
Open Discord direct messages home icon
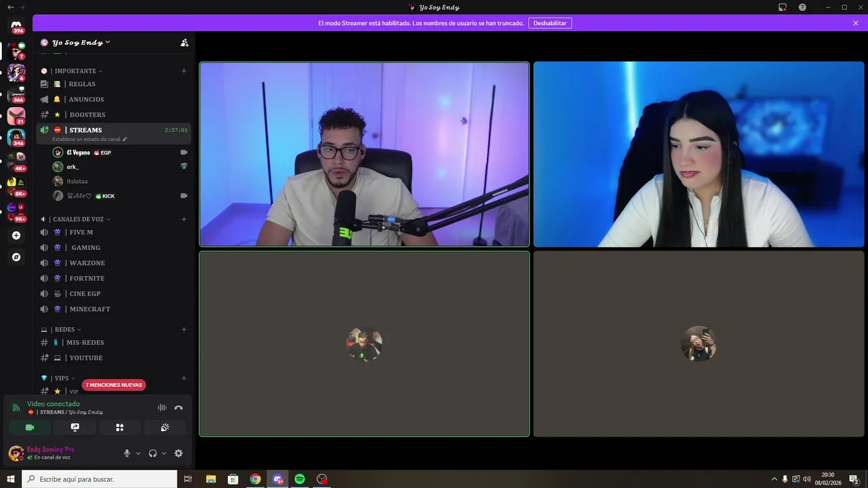click(16, 26)
